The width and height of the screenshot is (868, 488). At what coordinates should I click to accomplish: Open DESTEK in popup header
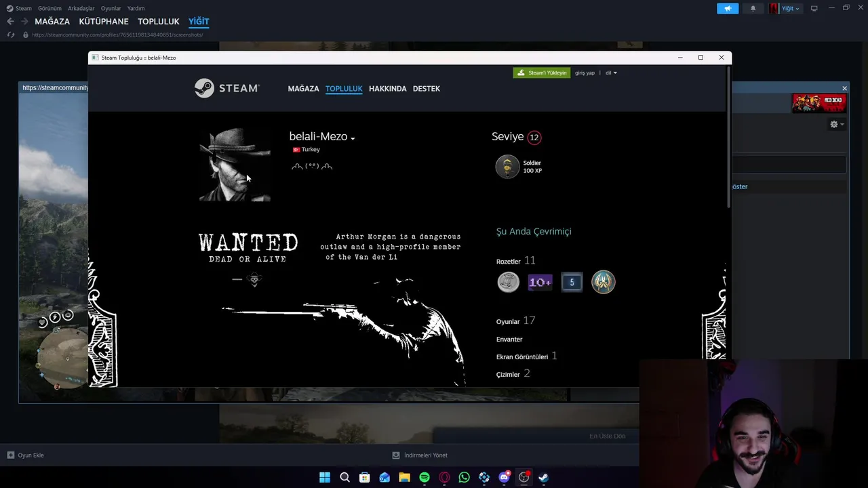(x=427, y=89)
